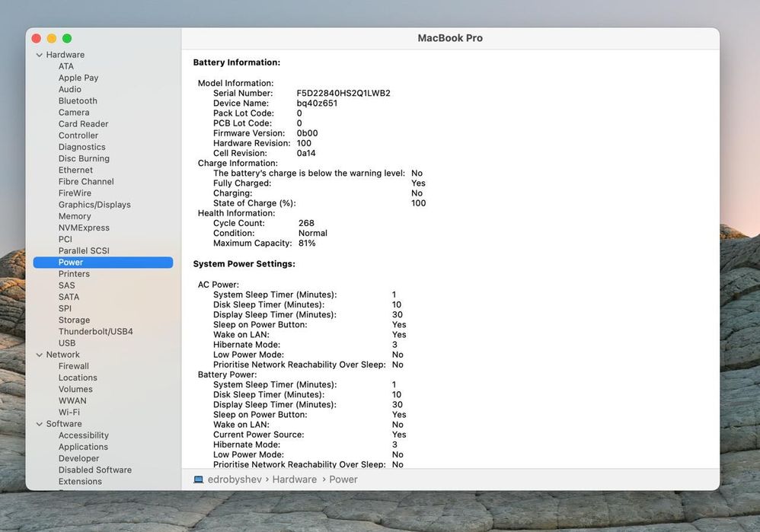Select Volumes under Network

pos(75,390)
